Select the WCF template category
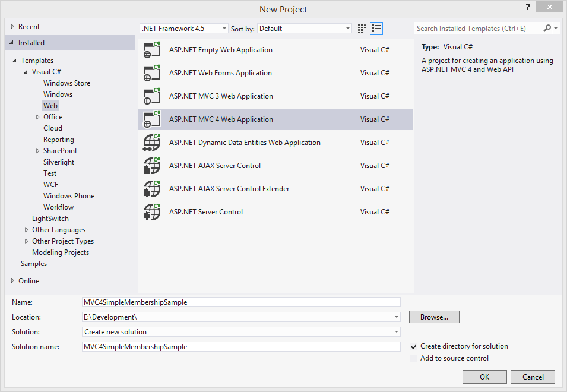 pyautogui.click(x=51, y=185)
